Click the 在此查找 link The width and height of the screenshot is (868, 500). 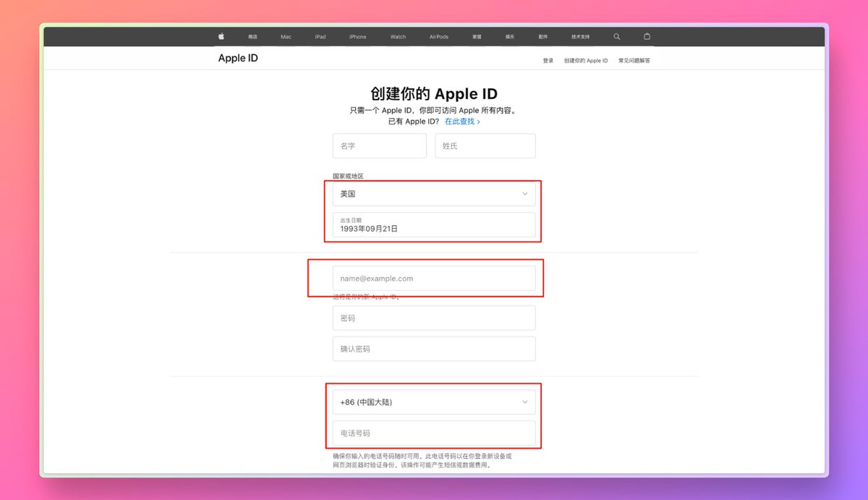pyautogui.click(x=462, y=122)
